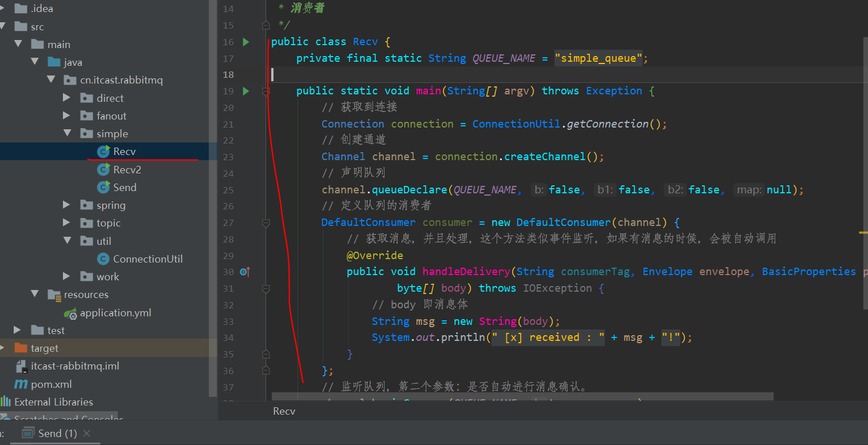The width and height of the screenshot is (868, 445).
Task: Expand the test folder
Action: click(17, 330)
